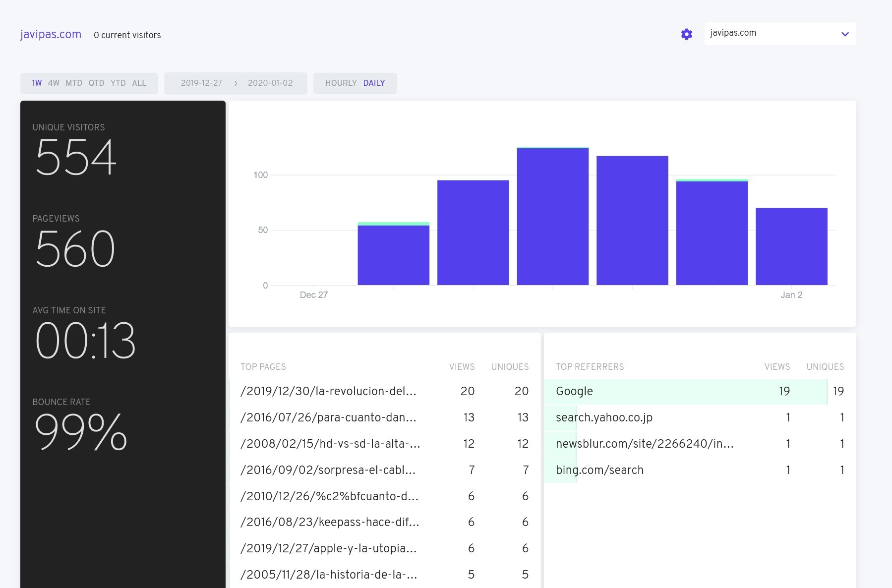Open the keepass-hace-dif page link

(x=329, y=522)
